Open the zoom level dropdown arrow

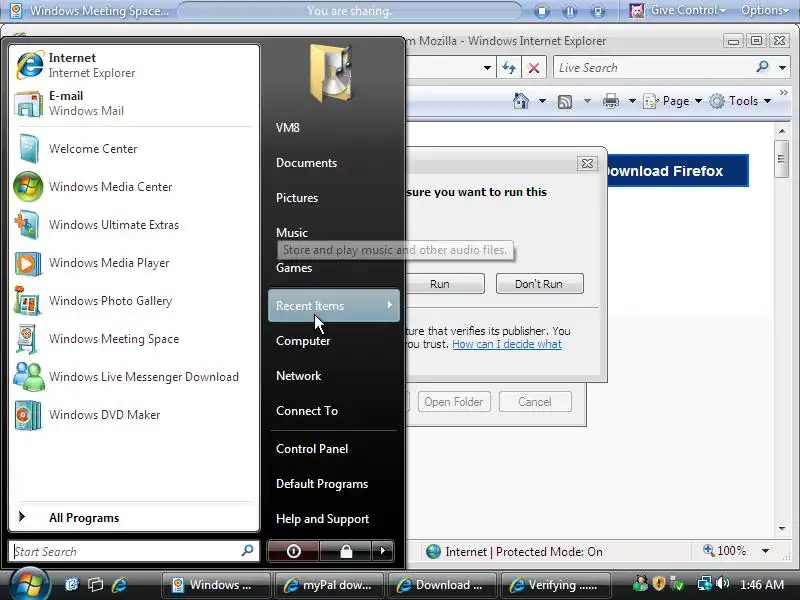point(765,551)
